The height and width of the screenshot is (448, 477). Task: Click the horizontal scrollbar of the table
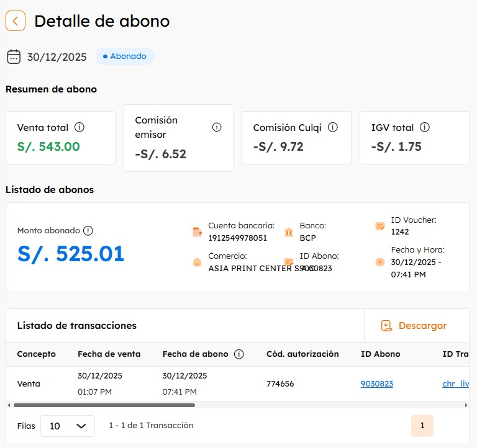coord(104,405)
